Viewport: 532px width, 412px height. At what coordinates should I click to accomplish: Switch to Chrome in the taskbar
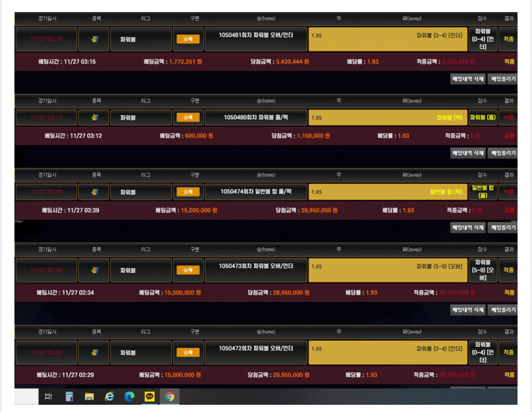(169, 396)
